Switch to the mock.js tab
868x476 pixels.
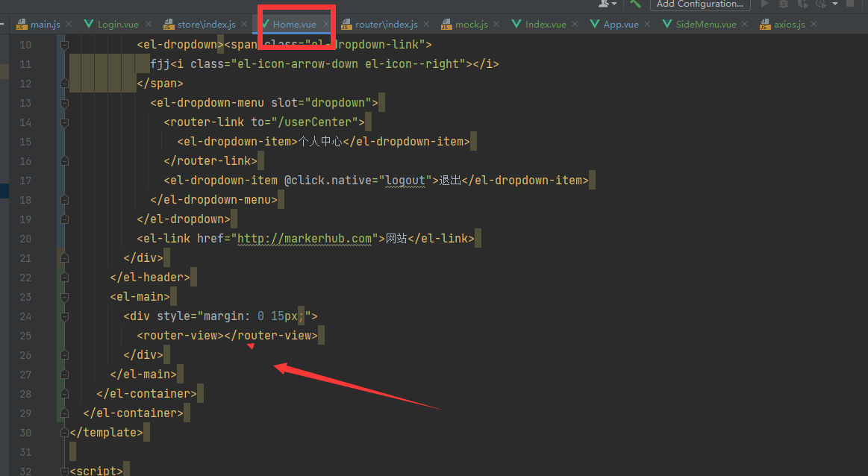[x=472, y=25]
